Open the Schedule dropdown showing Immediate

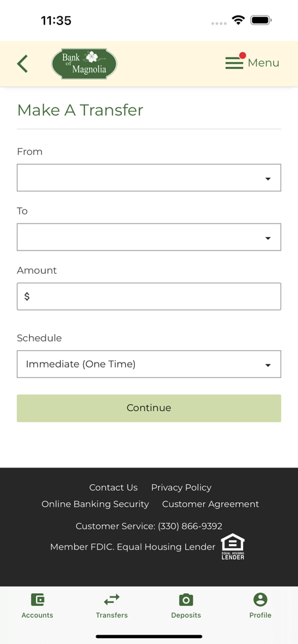point(149,364)
